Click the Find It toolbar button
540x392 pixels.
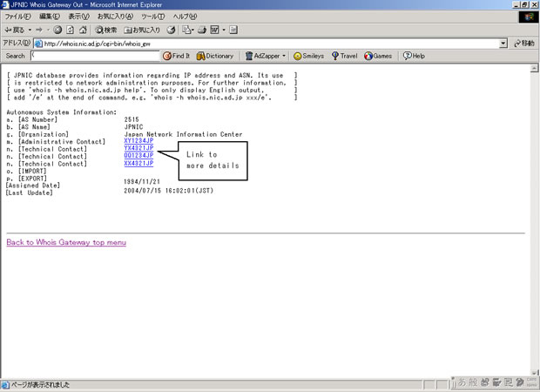pos(176,56)
